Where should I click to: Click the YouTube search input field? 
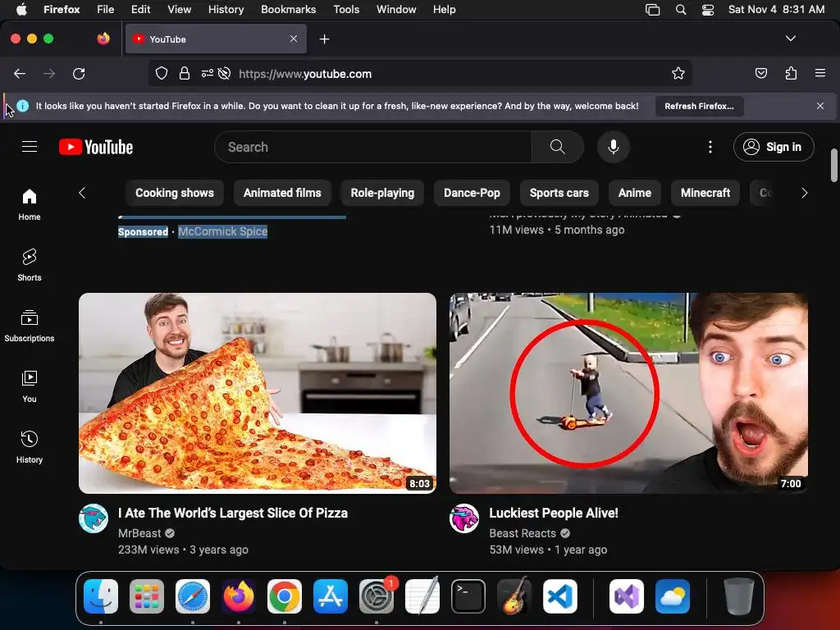click(373, 147)
